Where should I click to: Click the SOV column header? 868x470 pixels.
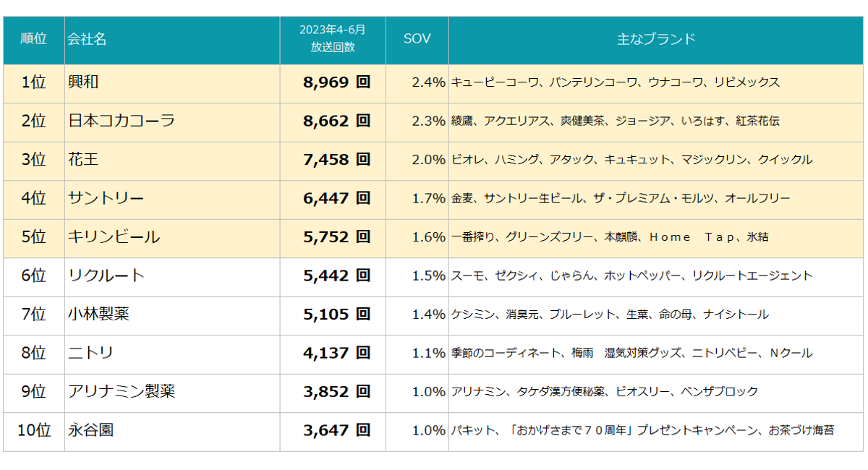[417, 39]
